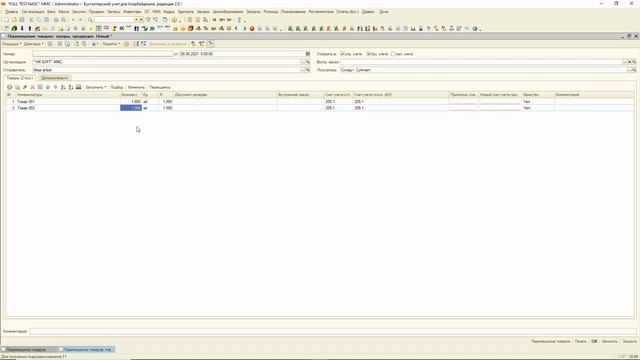Click the Записать button

(610, 341)
